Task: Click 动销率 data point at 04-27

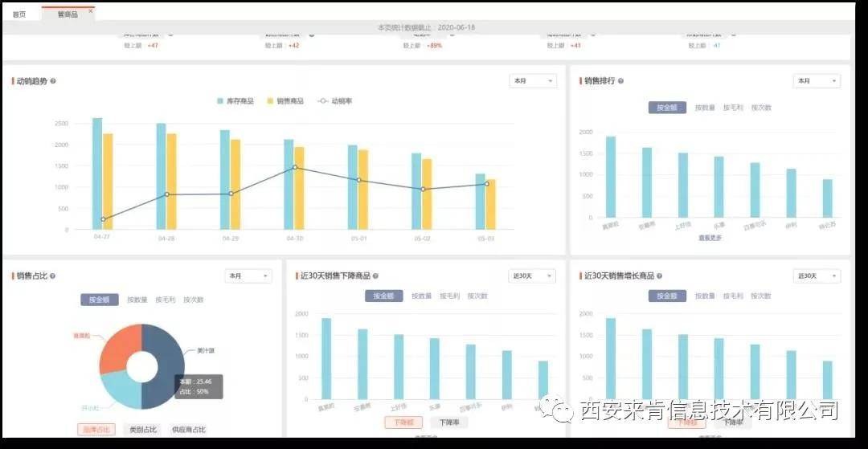Action: [103, 219]
